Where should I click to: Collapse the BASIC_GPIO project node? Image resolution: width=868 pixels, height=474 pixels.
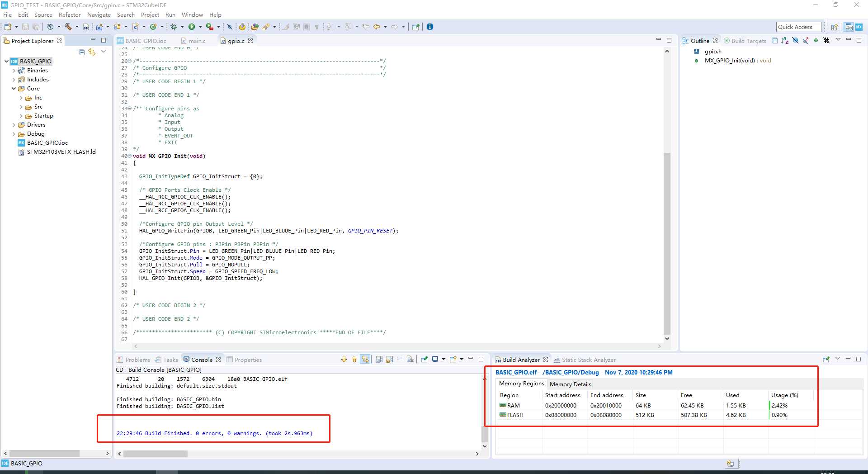coord(6,61)
